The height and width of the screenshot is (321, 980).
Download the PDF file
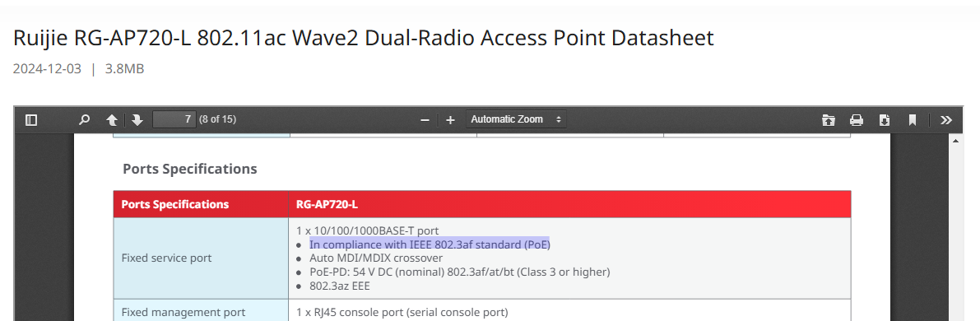pos(885,119)
